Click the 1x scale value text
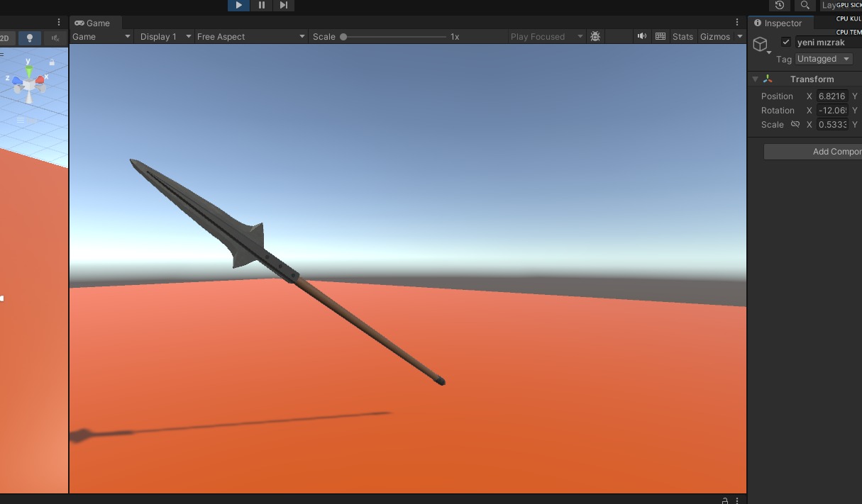The width and height of the screenshot is (862, 504). pyautogui.click(x=455, y=36)
